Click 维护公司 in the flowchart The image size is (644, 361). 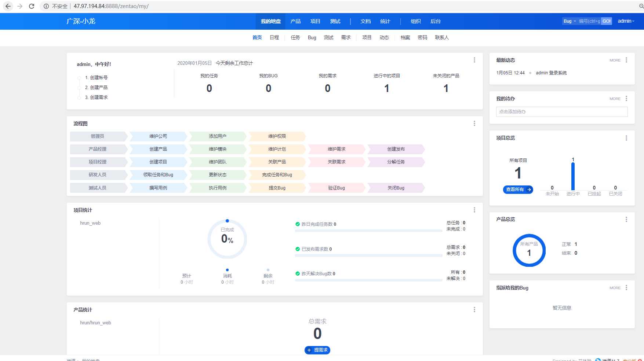tap(158, 136)
